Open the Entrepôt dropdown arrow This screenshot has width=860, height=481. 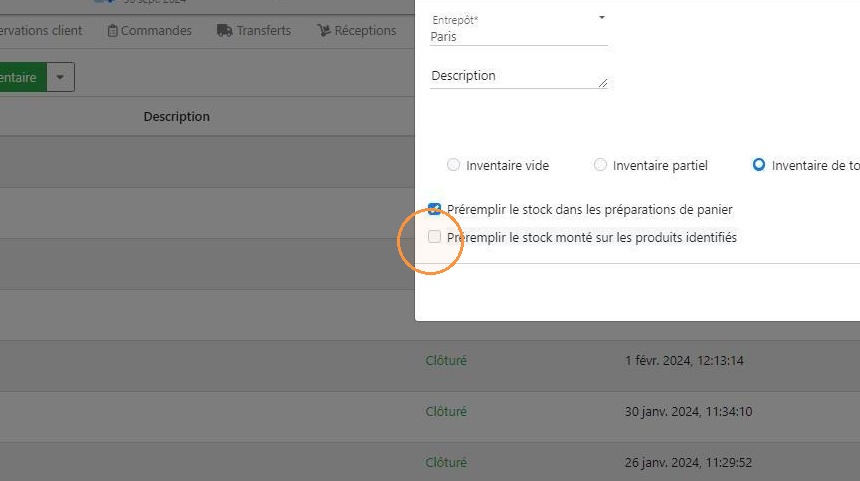pyautogui.click(x=602, y=18)
